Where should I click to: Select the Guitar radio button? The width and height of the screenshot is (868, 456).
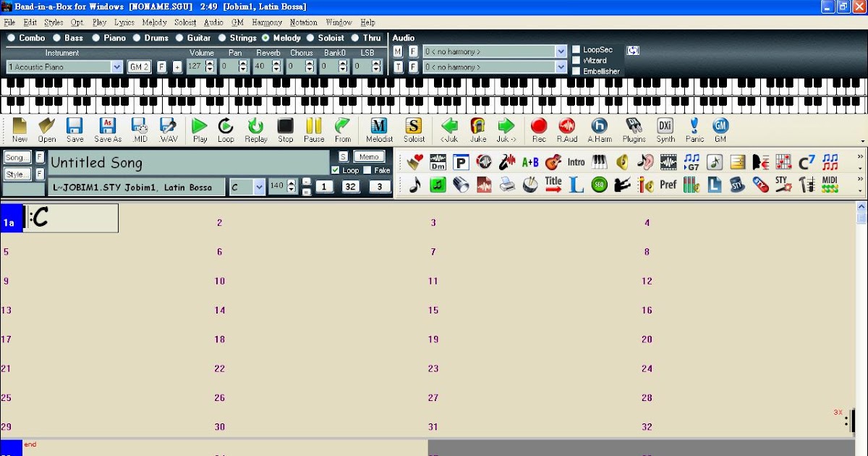coord(180,38)
